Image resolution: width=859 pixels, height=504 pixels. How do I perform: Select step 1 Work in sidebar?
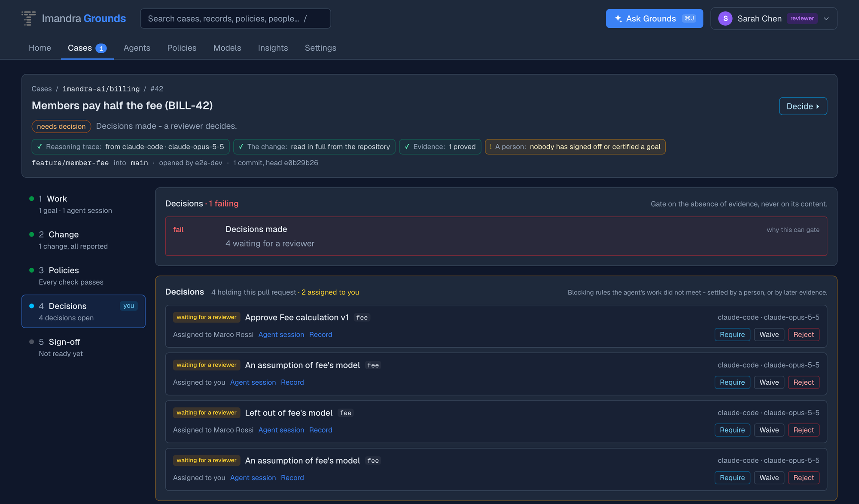(83, 204)
